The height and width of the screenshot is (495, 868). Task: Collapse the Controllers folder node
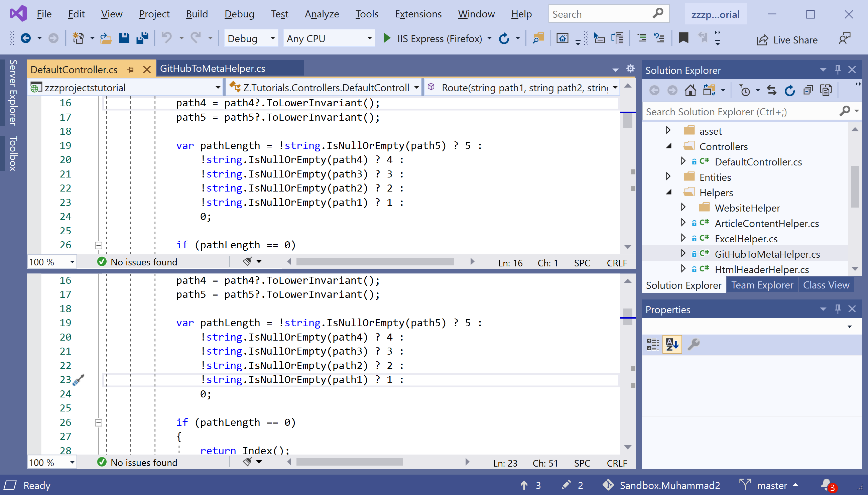(669, 146)
